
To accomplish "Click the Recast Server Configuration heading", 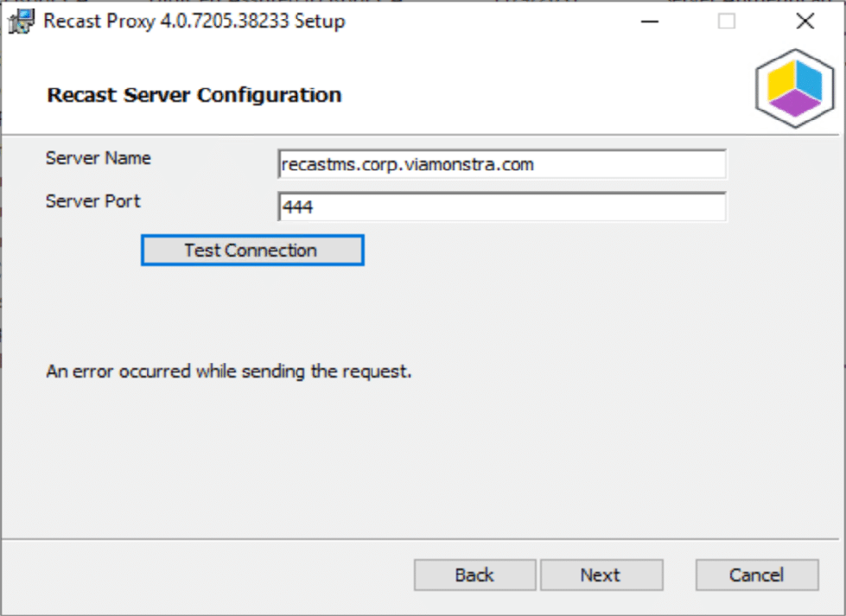I will pos(194,95).
